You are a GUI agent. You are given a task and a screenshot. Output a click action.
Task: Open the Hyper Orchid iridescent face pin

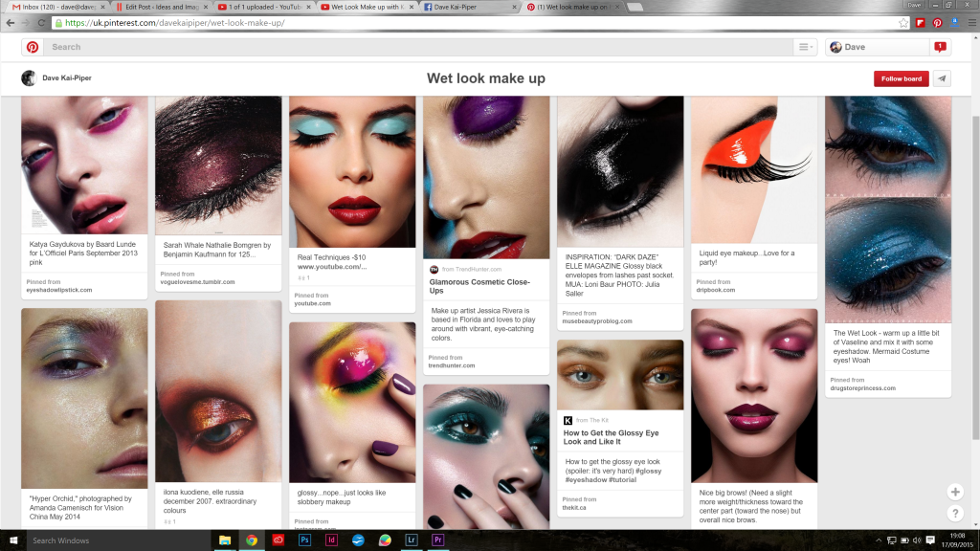tap(84, 398)
